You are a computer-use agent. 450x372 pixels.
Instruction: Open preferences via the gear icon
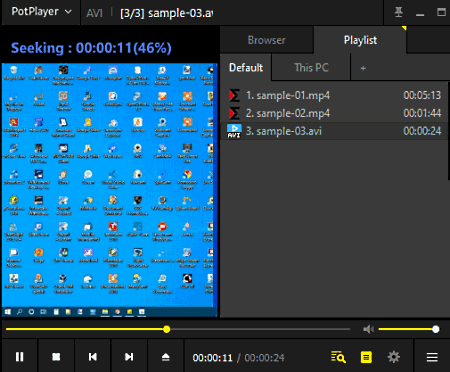(394, 357)
